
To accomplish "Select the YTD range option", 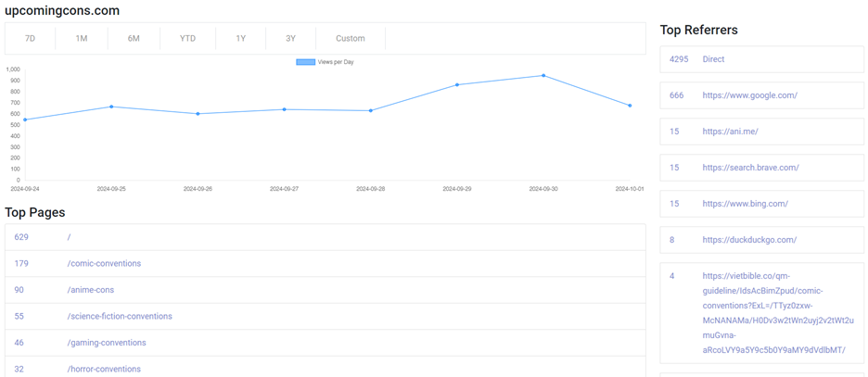I will tap(187, 39).
